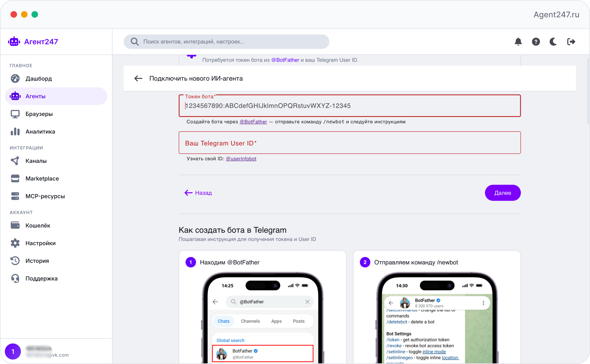The image size is (590, 364).
Task: Click back arrow beside Подключить нового ИИ-агента
Action: [138, 78]
